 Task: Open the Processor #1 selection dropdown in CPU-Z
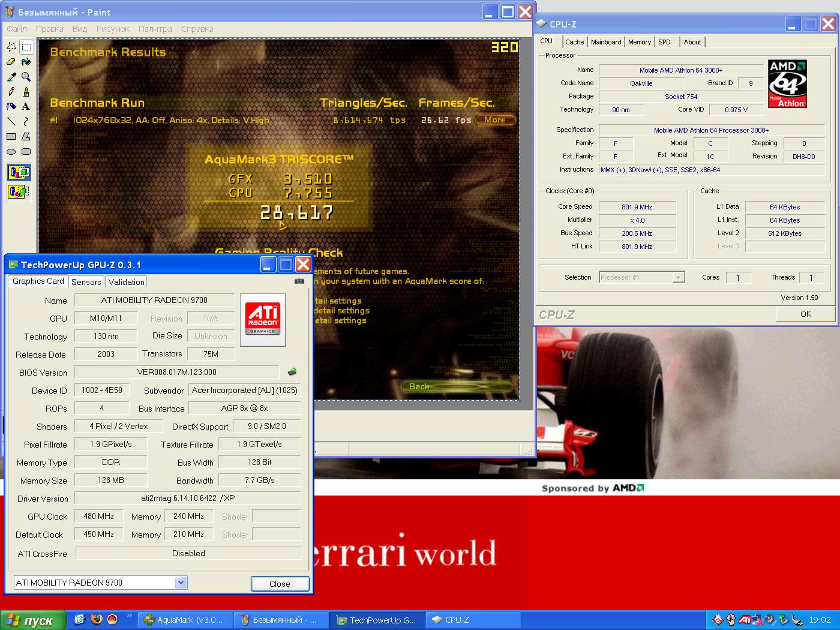tap(678, 277)
